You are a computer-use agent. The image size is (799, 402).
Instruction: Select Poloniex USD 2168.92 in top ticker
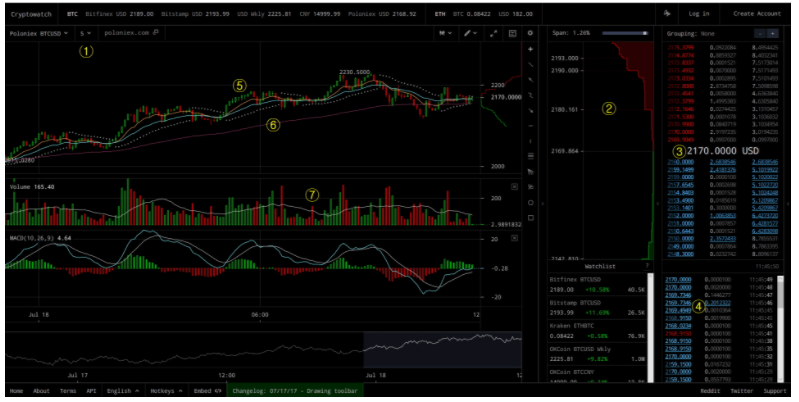click(x=382, y=14)
